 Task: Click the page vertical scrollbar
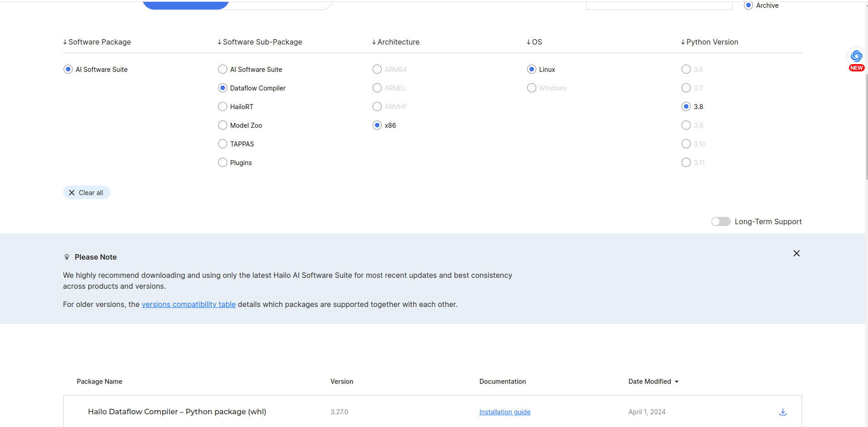coord(867,127)
